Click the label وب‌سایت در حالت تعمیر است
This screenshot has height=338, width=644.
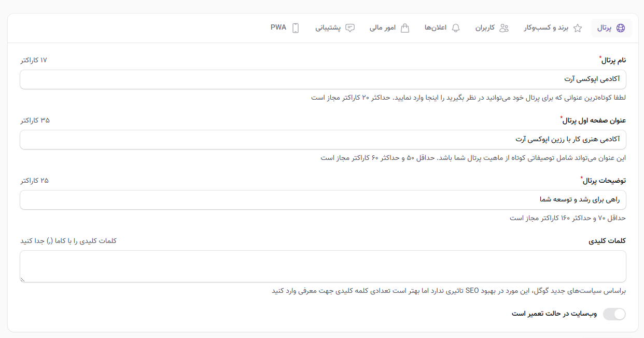pyautogui.click(x=554, y=314)
